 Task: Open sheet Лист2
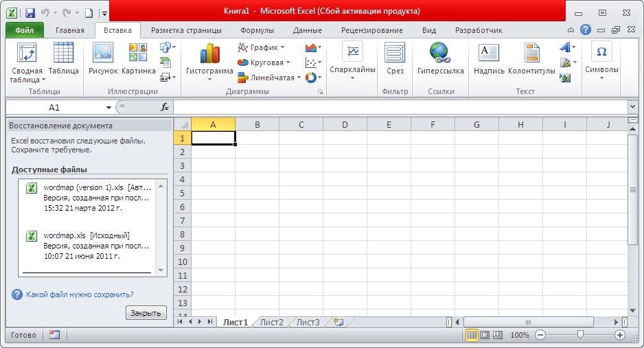pyautogui.click(x=271, y=323)
